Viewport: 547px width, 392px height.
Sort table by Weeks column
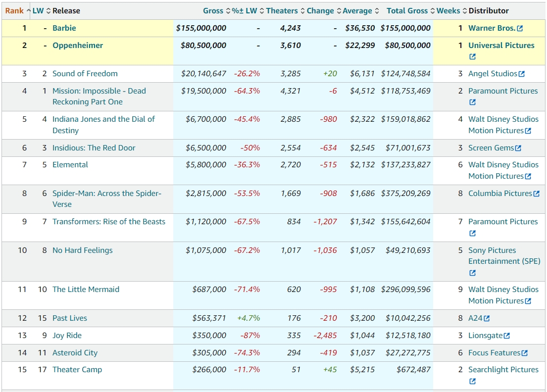tap(451, 11)
